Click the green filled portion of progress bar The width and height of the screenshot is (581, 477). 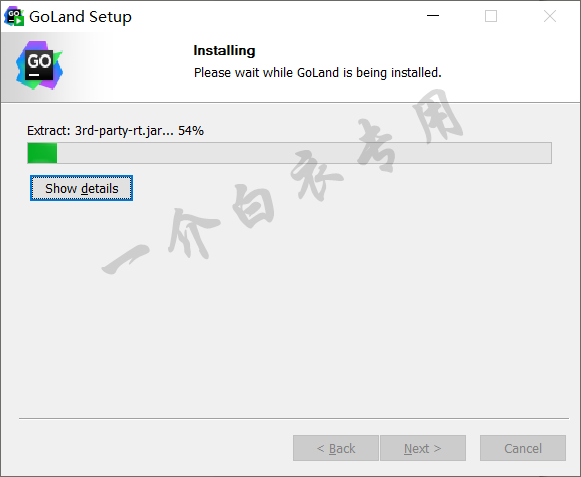point(42,153)
